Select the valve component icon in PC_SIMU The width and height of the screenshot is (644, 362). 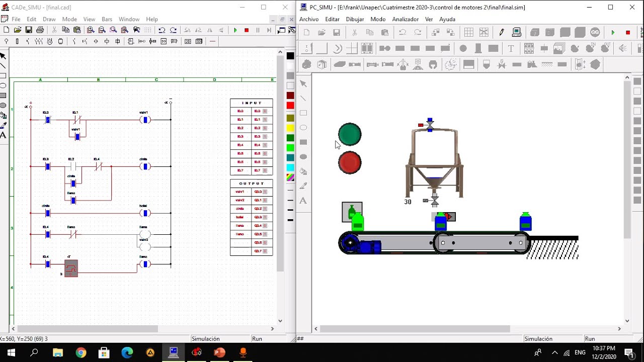click(x=502, y=64)
